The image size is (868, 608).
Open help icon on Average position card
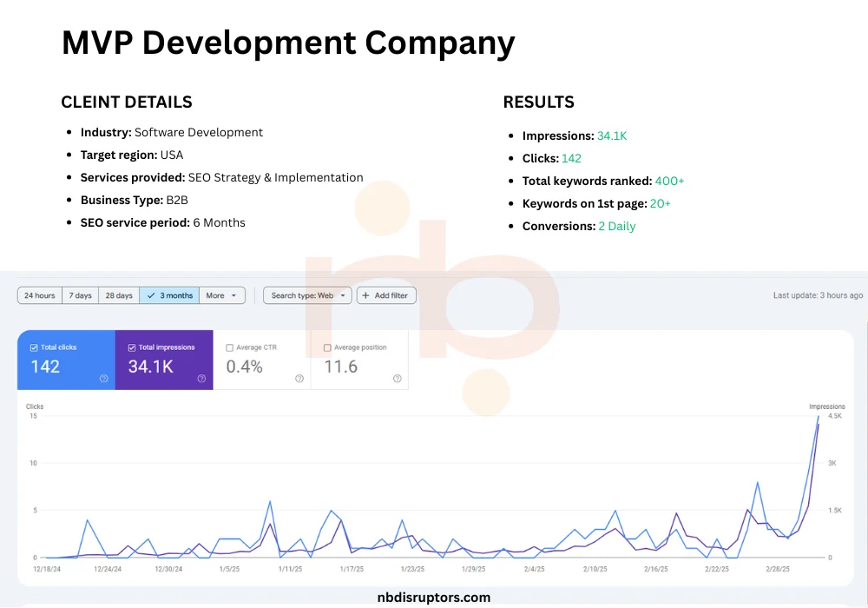pos(397,379)
